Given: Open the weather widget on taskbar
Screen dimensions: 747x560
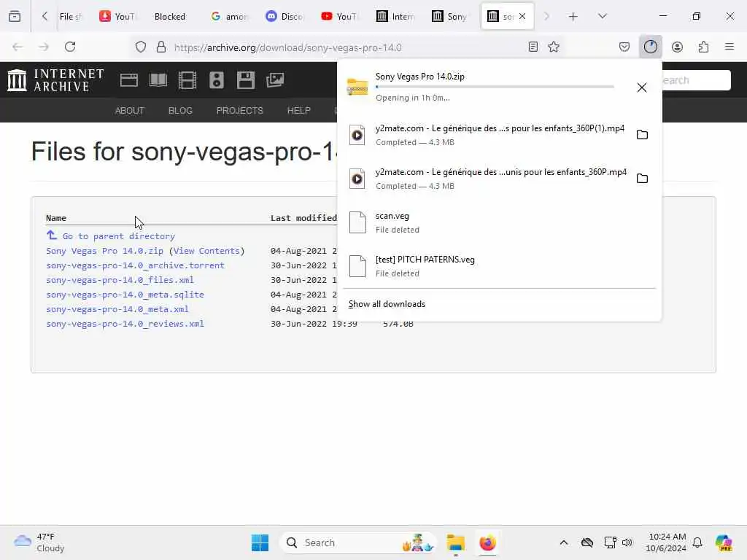Looking at the screenshot, I should coord(39,542).
